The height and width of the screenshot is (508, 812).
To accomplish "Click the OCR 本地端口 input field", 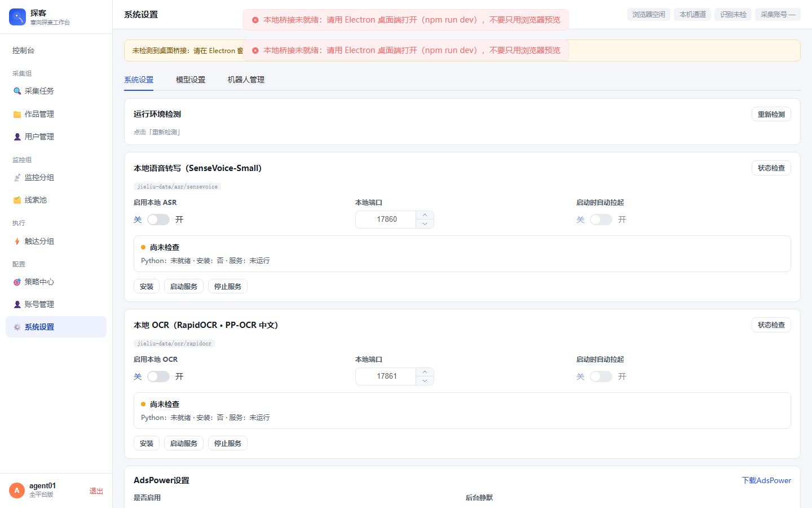I will 386,376.
